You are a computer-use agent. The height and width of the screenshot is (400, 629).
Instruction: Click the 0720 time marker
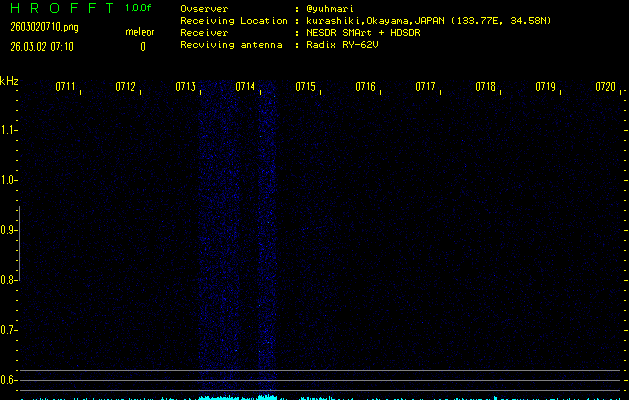point(605,86)
